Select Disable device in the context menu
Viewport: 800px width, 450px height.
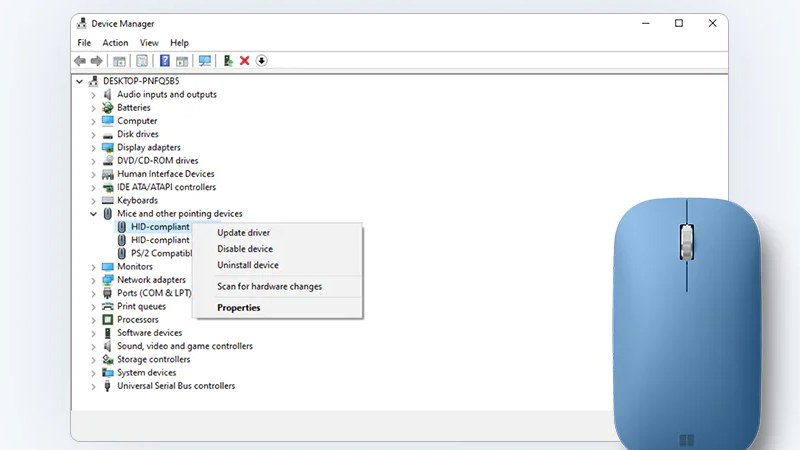coord(245,249)
